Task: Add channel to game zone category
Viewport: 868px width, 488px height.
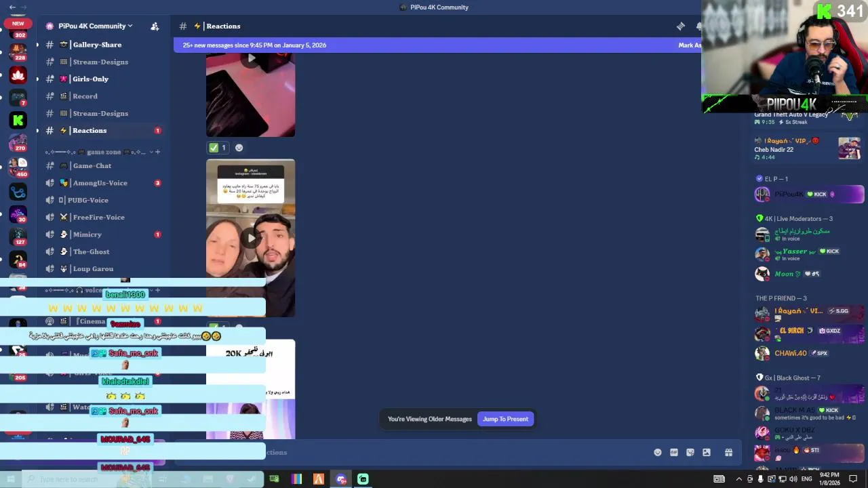Action: [x=157, y=152]
